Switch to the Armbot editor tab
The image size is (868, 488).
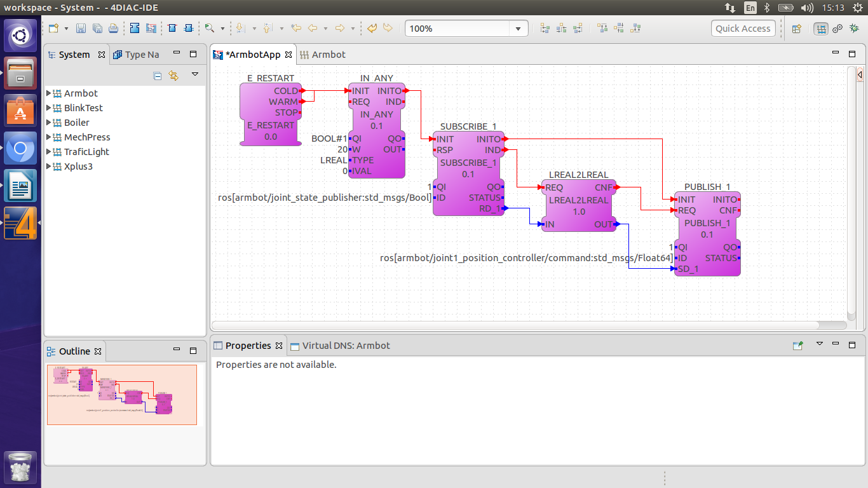tap(322, 55)
